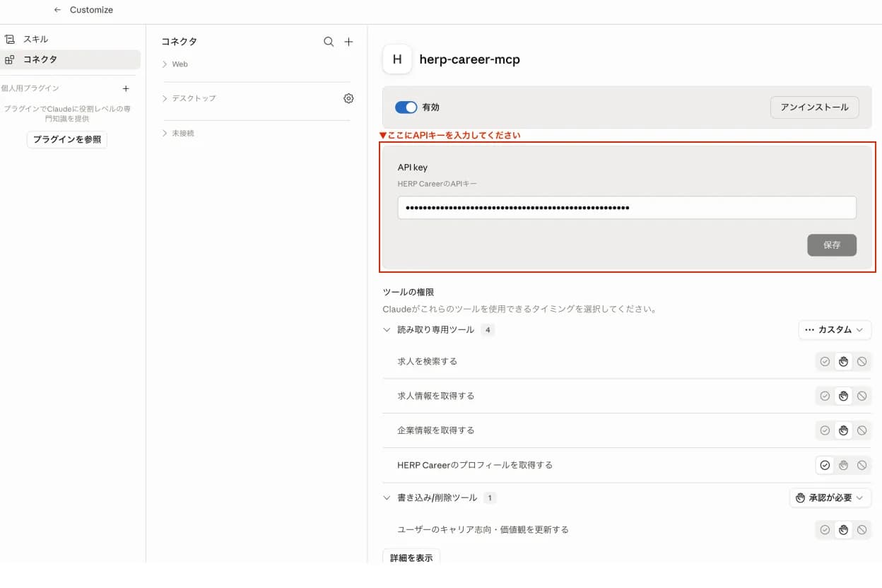Block the 求人を検索する tool
The height and width of the screenshot is (588, 882).
pos(862,361)
